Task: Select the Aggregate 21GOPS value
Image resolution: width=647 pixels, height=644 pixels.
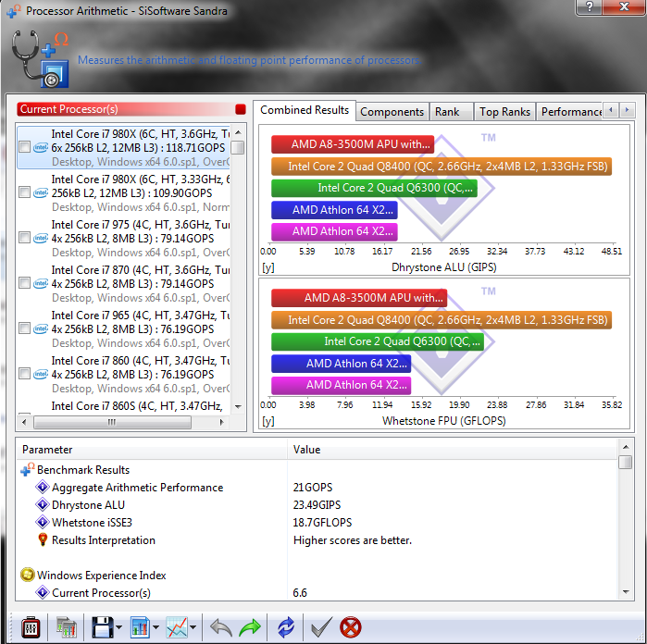Action: [x=312, y=488]
